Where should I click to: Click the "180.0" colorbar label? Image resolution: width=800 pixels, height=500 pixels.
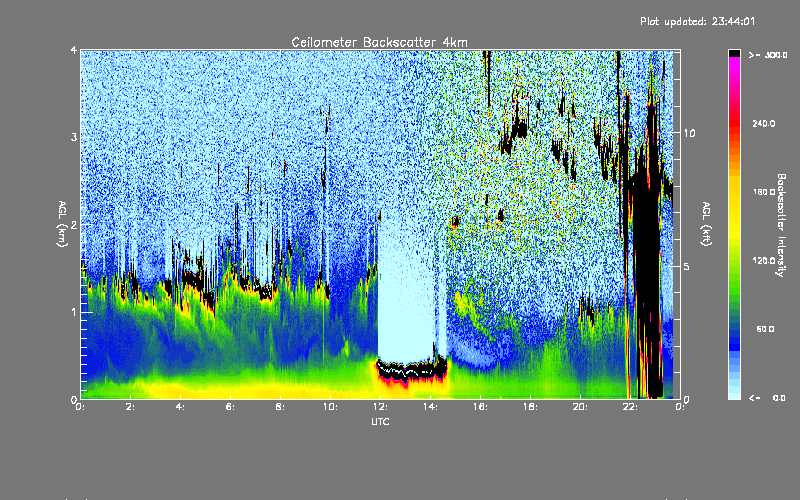[764, 192]
